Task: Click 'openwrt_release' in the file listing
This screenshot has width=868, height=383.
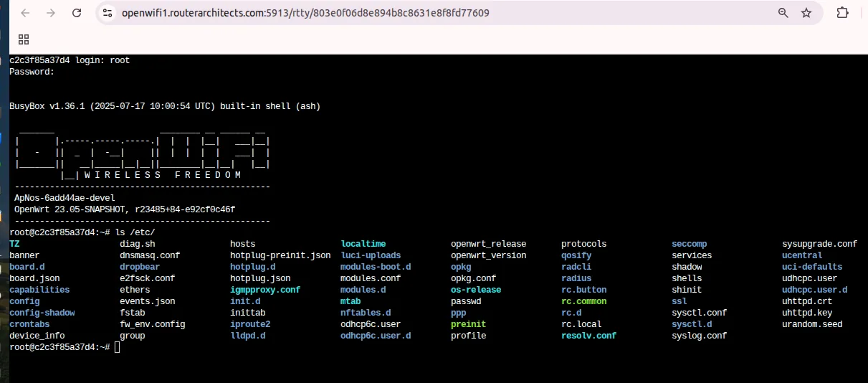Action: click(488, 244)
